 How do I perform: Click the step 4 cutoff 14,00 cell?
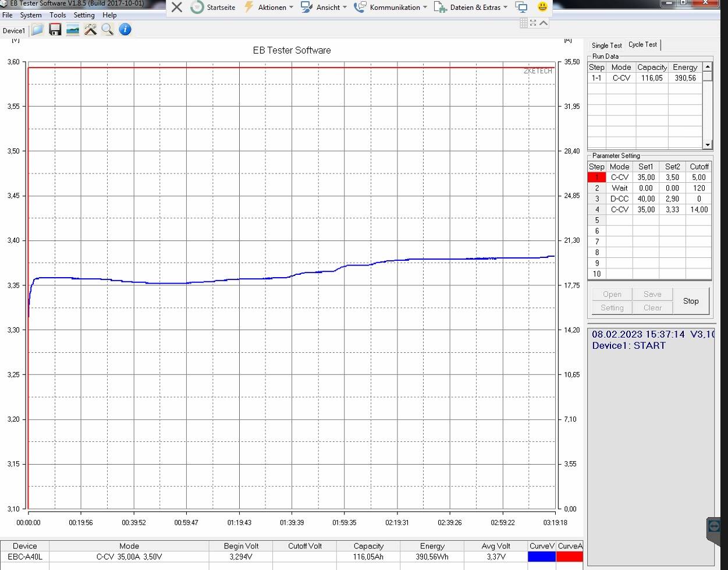(x=699, y=210)
